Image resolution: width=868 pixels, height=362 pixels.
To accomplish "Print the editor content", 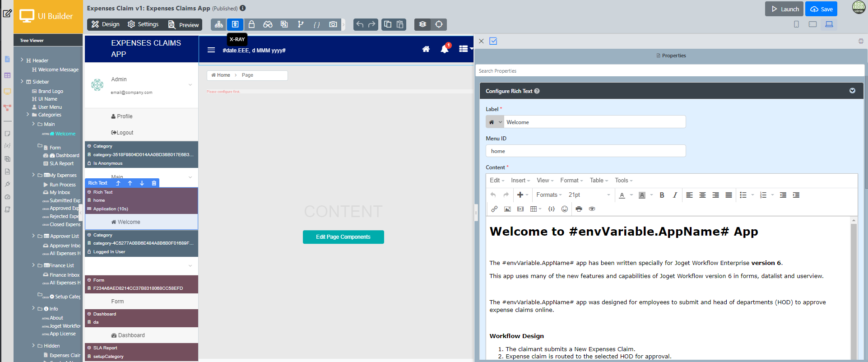I will tap(579, 209).
